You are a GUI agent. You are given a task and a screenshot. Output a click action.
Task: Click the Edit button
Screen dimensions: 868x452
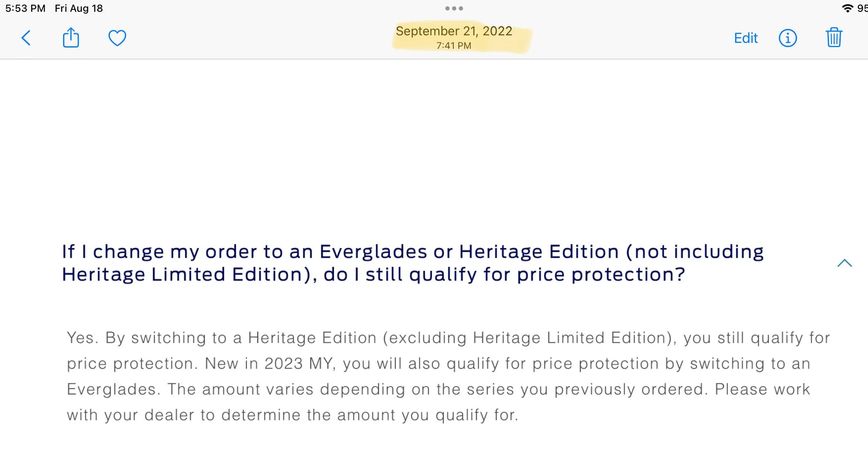click(746, 38)
